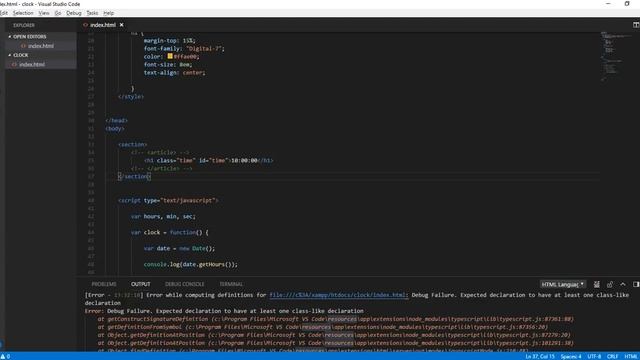
Task: Open the Selection menu
Action: point(23,13)
